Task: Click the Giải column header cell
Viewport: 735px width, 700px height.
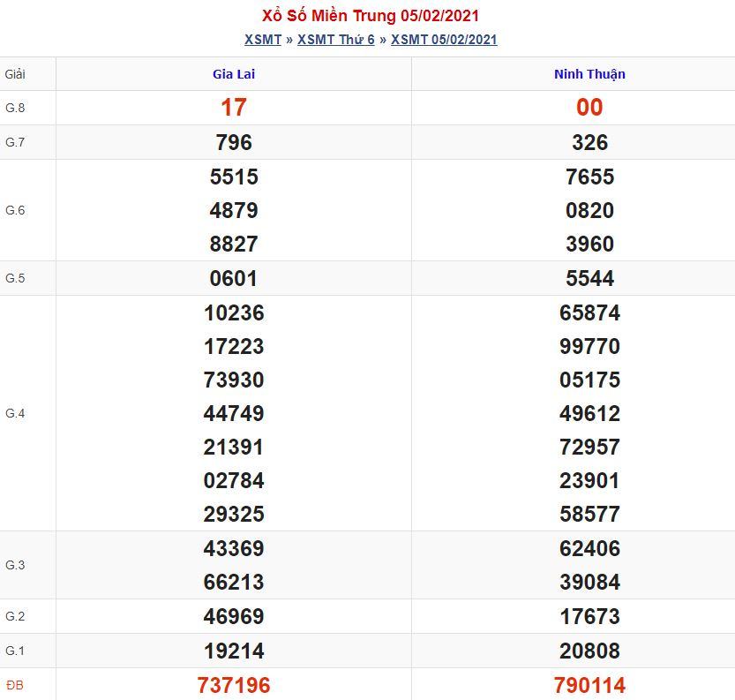Action: point(27,74)
